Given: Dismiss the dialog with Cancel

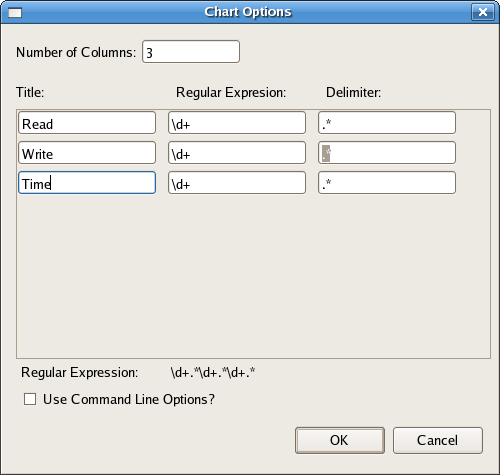Looking at the screenshot, I should [x=438, y=440].
